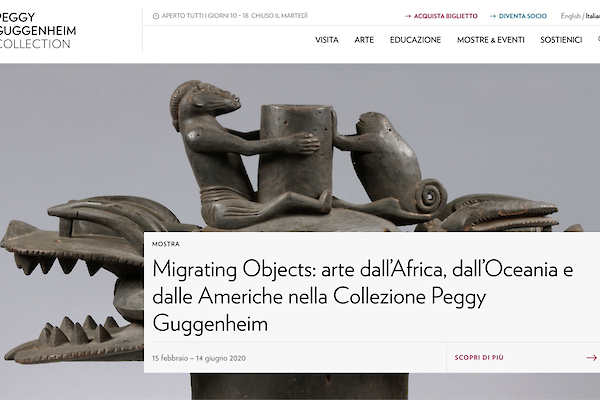Click the Peggy Guggenheim Collection logo
The width and height of the screenshot is (600, 400).
point(38,31)
